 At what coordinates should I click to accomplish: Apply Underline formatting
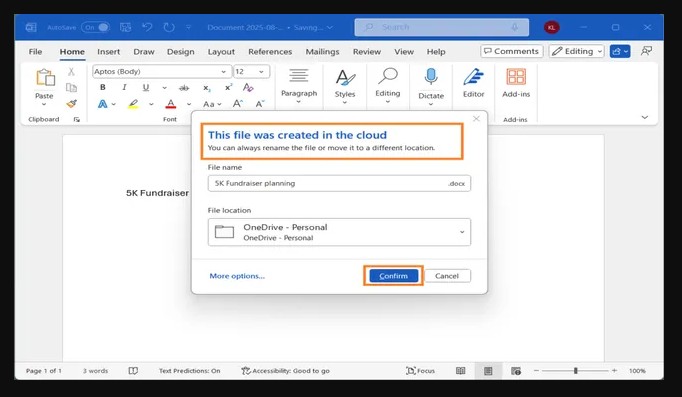click(146, 87)
